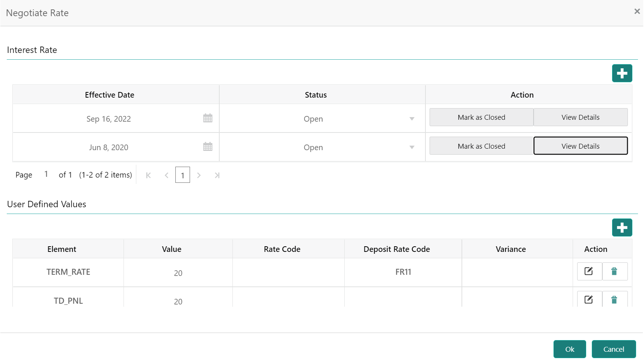Cancel the rate negotiation

click(x=614, y=349)
